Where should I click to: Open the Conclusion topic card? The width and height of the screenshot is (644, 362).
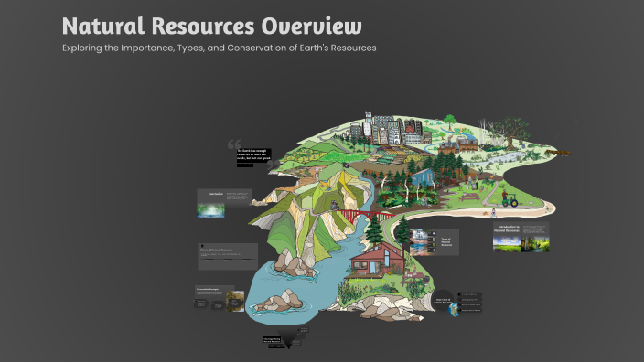tap(224, 203)
